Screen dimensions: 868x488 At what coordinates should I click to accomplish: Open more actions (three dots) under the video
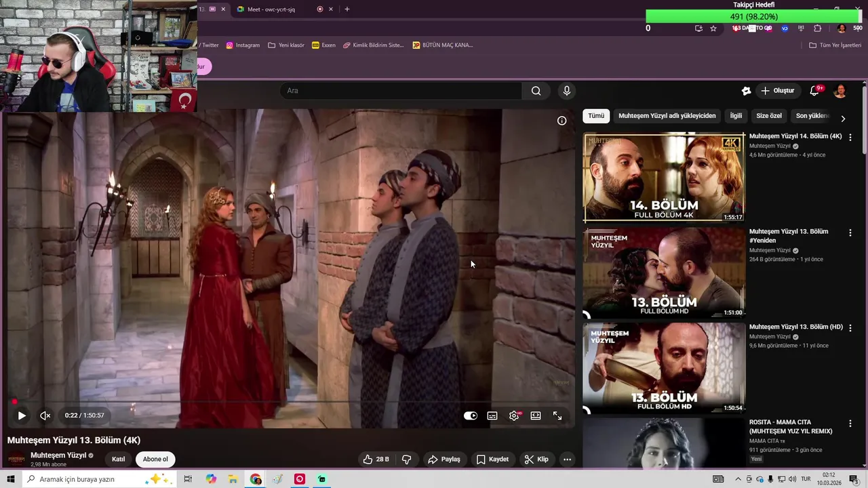coord(567,459)
